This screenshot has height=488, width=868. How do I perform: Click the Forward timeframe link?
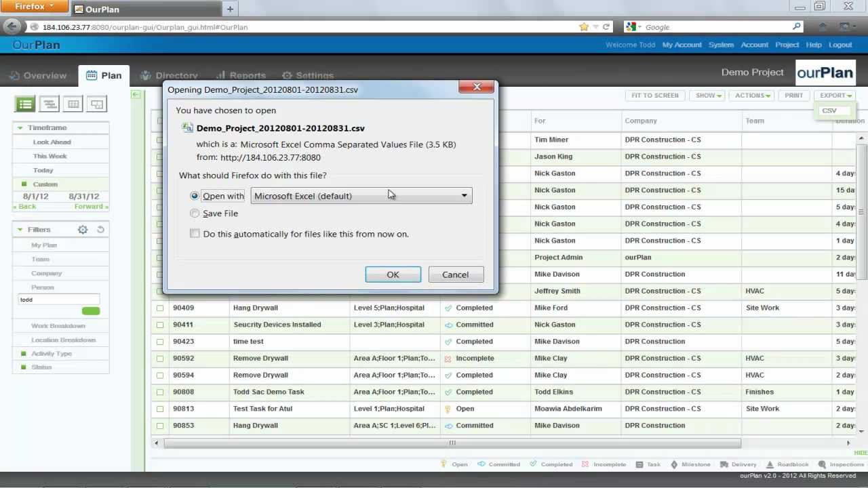91,207
